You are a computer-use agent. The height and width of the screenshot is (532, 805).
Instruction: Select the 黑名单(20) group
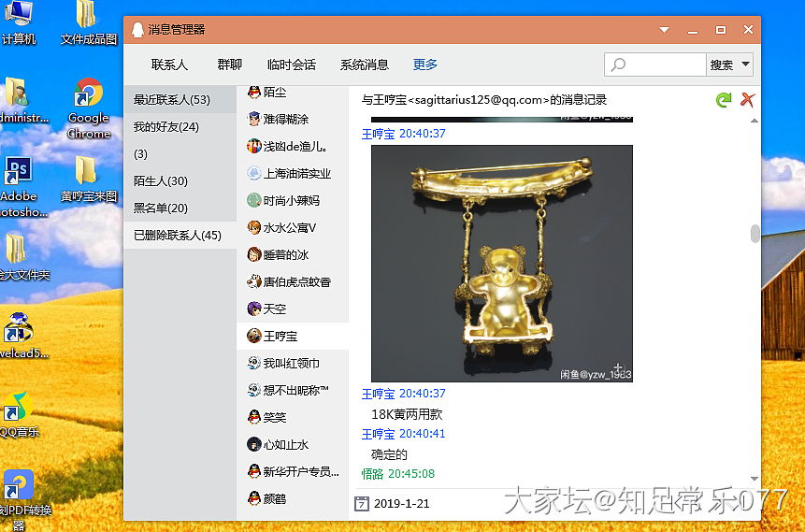pos(161,208)
